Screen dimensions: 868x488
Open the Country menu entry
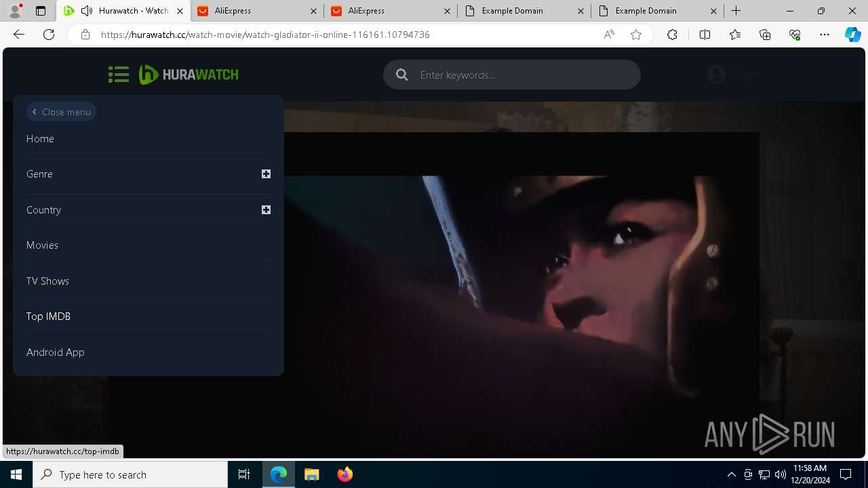click(x=43, y=210)
